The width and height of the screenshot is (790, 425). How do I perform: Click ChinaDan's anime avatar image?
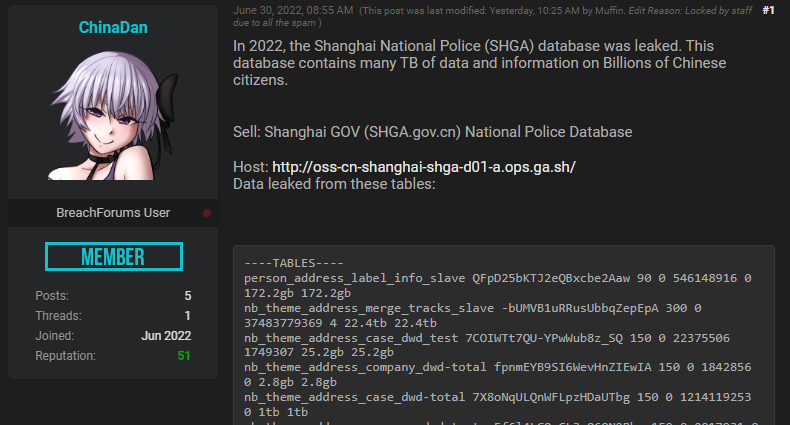coord(113,115)
